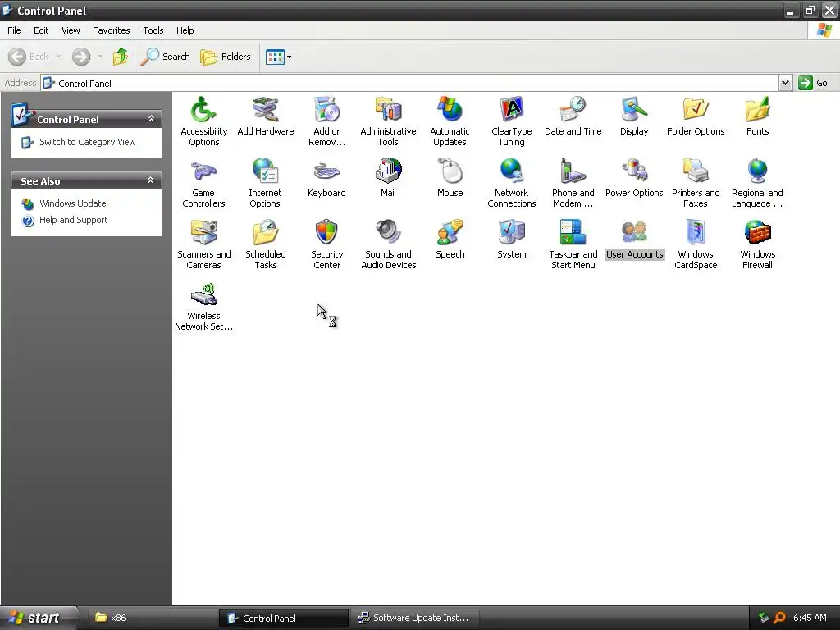Open Scheduled Tasks icon

point(265,233)
